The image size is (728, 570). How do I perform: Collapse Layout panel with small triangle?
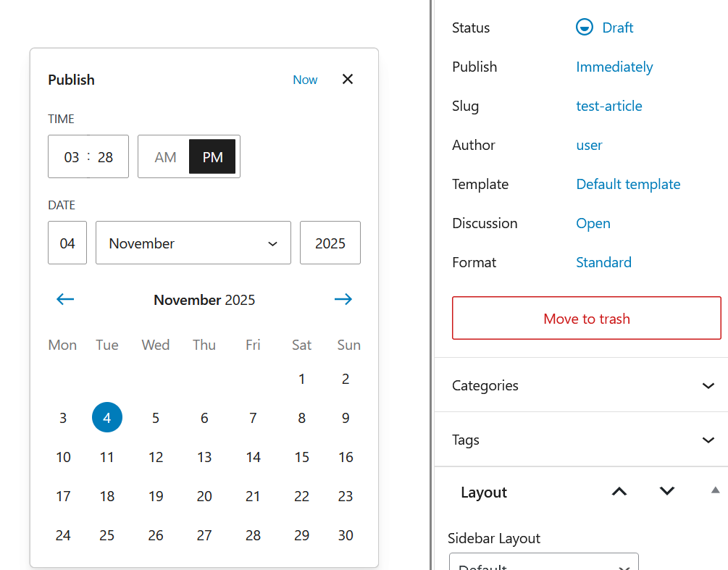[715, 491]
